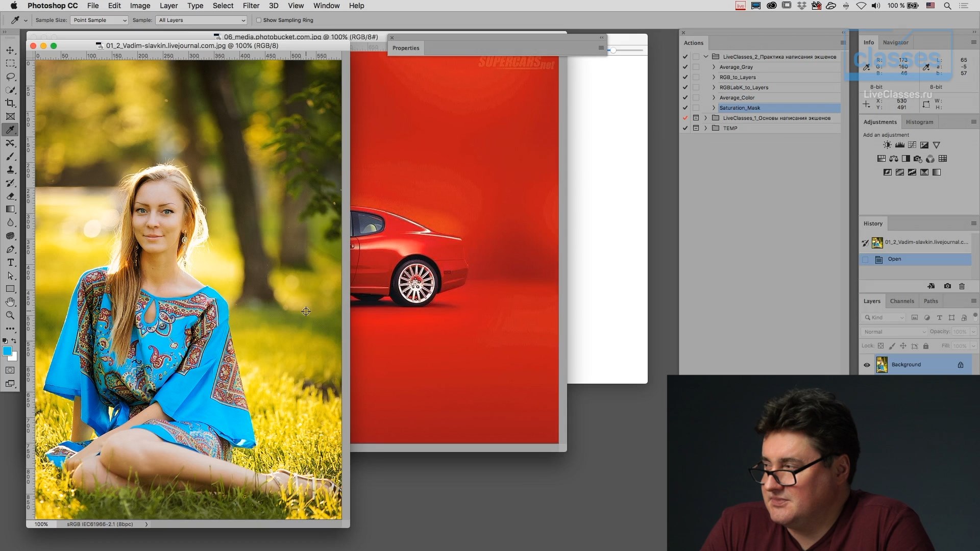Screen dimensions: 980x551
Task: Select the Pen tool
Action: 10,249
